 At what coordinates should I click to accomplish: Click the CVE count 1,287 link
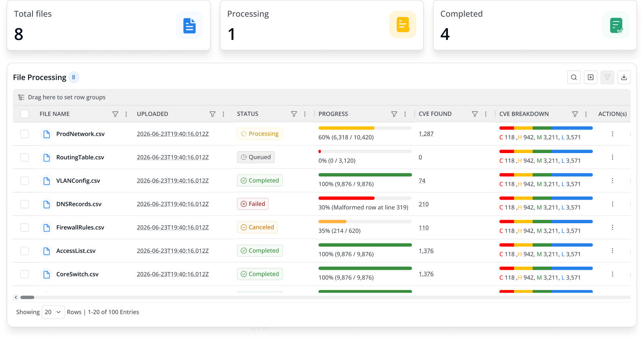click(426, 134)
